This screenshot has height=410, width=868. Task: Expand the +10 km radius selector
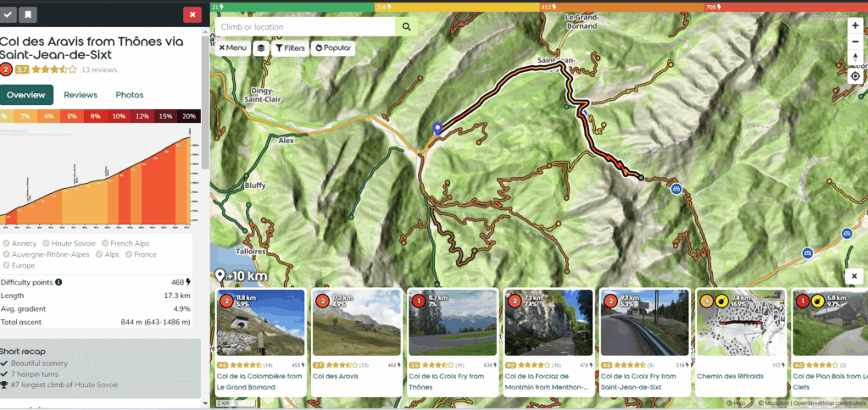pos(242,276)
